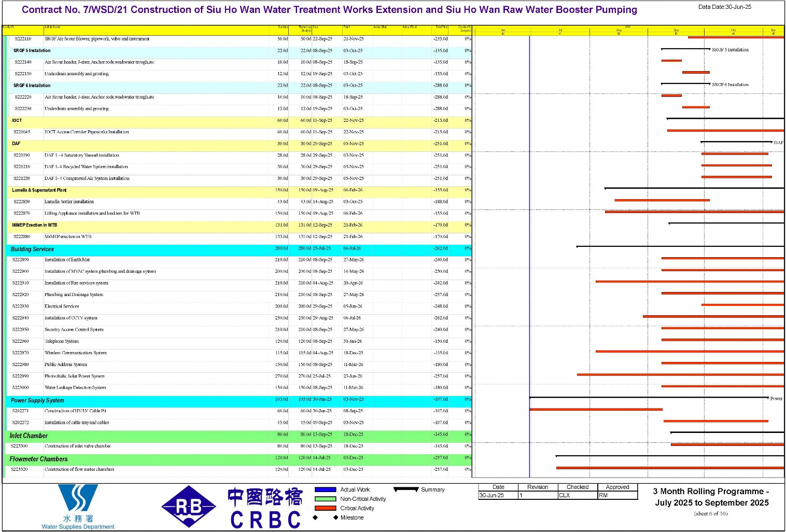Click the 'Data Date:30-Jun-25' label

pyautogui.click(x=724, y=7)
